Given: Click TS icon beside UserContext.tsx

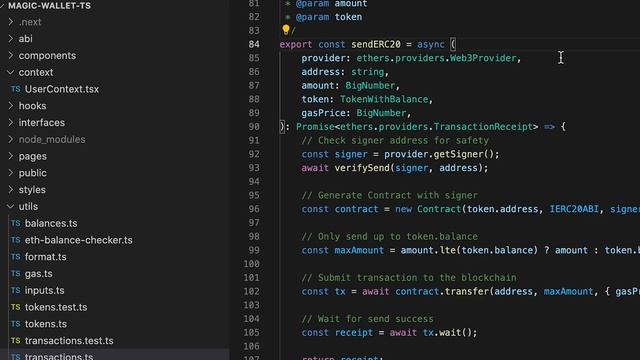Looking at the screenshot, I should pos(16,89).
